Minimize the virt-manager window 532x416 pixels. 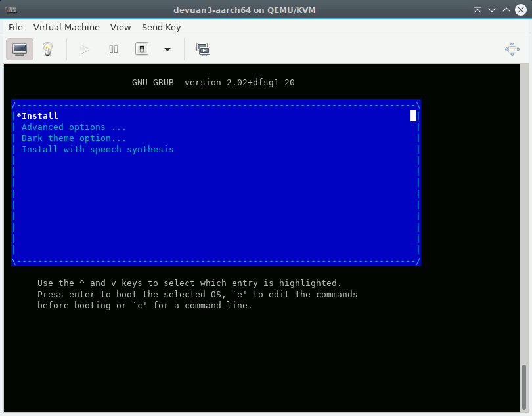[x=492, y=10]
